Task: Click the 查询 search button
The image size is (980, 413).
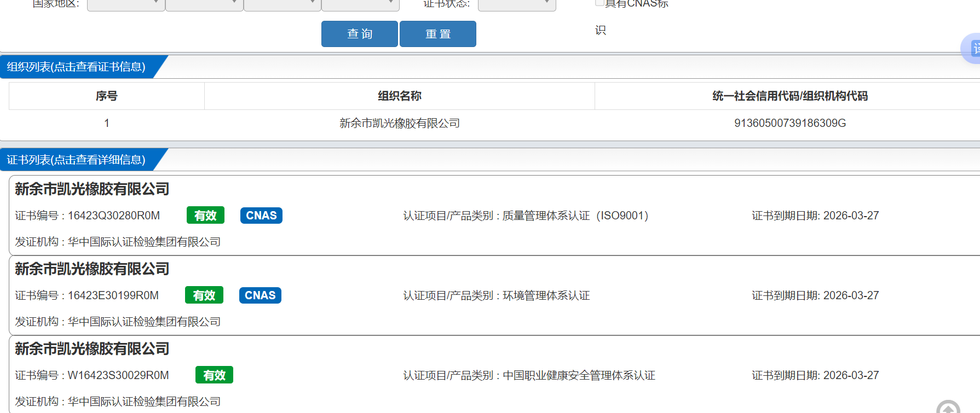Action: pyautogui.click(x=359, y=34)
